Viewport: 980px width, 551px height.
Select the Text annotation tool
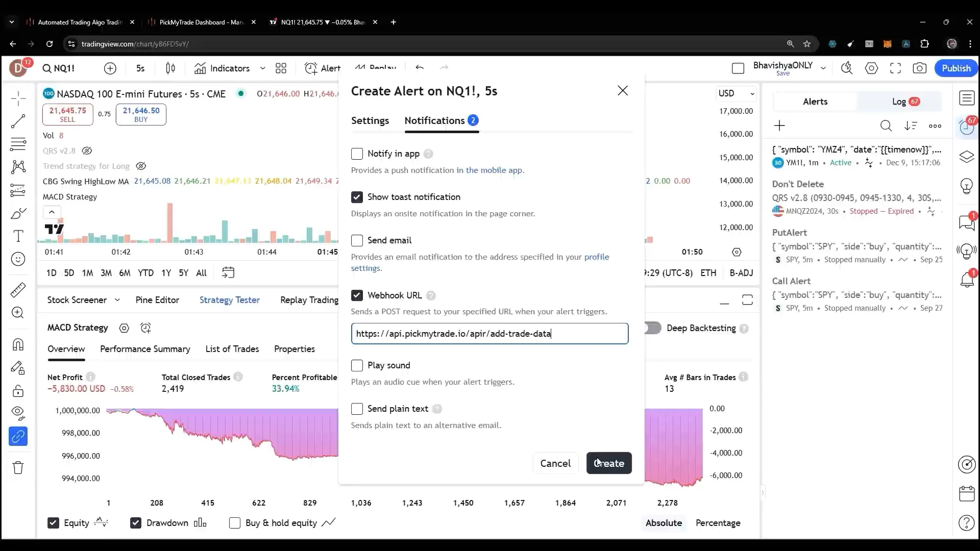point(18,236)
